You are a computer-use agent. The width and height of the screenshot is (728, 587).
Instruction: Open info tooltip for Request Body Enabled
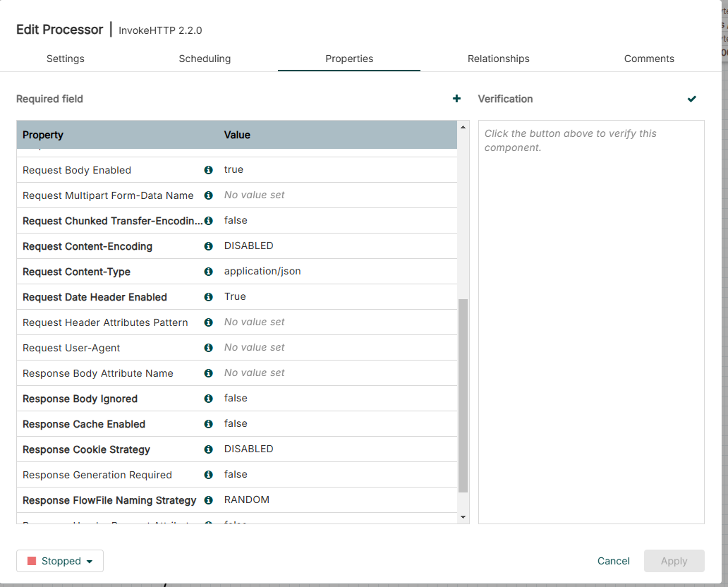pyautogui.click(x=208, y=169)
